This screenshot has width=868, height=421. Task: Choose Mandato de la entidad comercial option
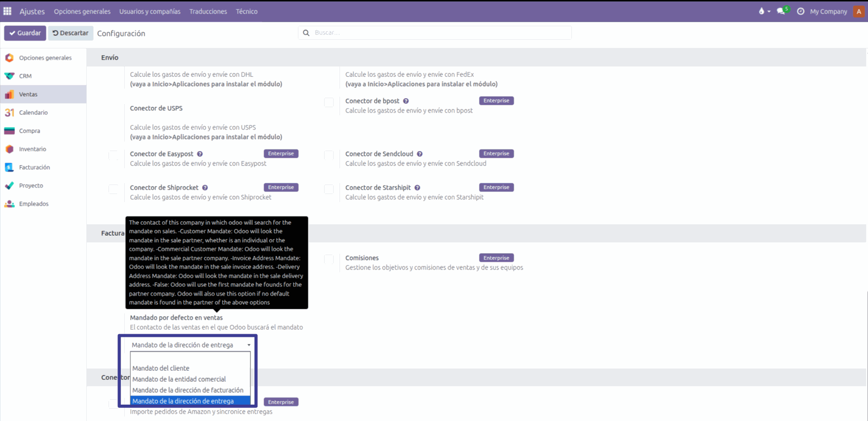coord(179,379)
